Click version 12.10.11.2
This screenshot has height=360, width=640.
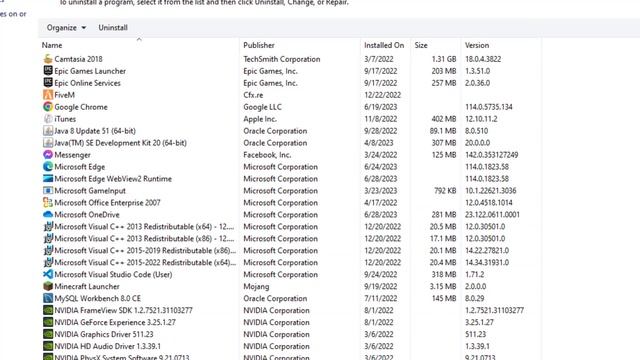coord(481,119)
